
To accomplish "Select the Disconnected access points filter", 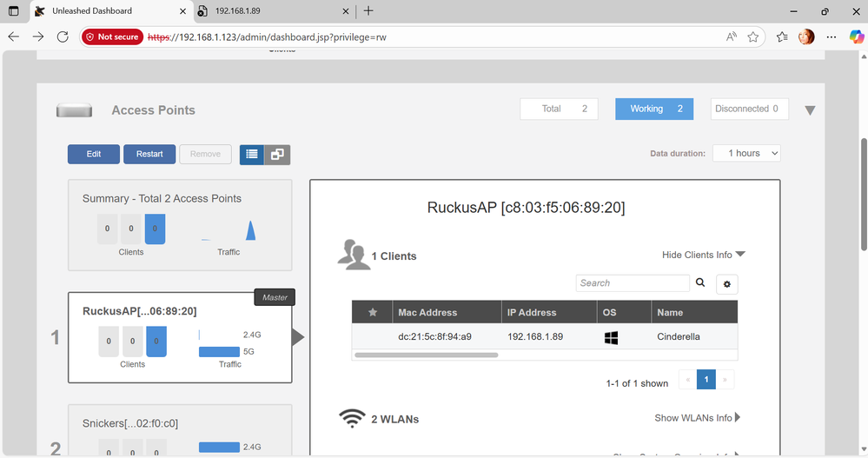I will coord(750,109).
